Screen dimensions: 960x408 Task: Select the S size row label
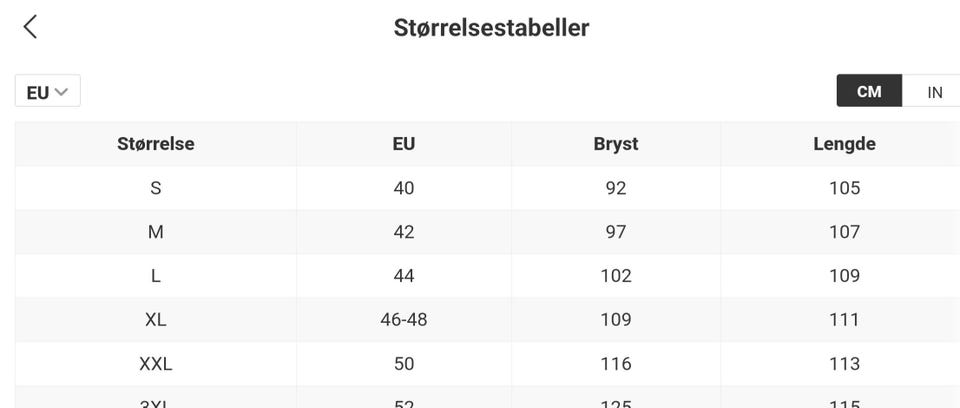point(156,188)
